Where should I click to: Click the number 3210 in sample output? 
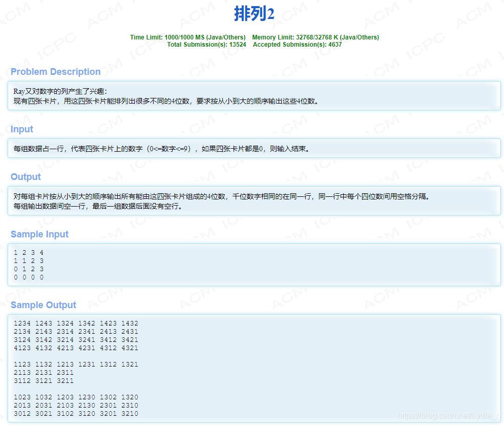click(x=130, y=413)
